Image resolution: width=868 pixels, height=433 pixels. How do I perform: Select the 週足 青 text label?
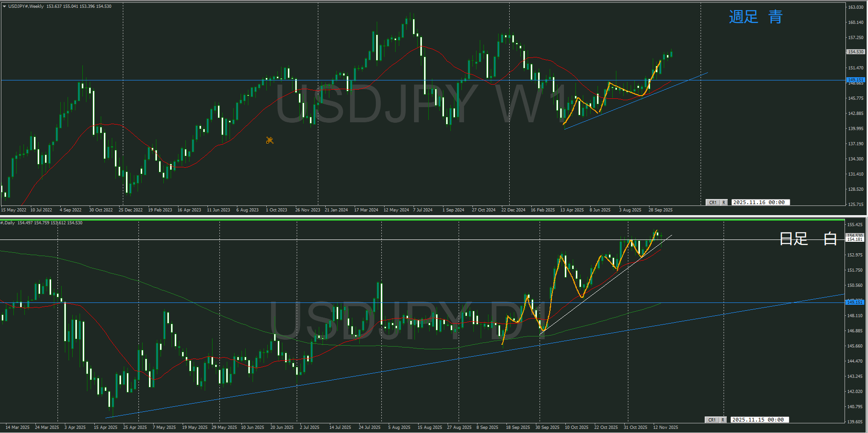(x=755, y=17)
